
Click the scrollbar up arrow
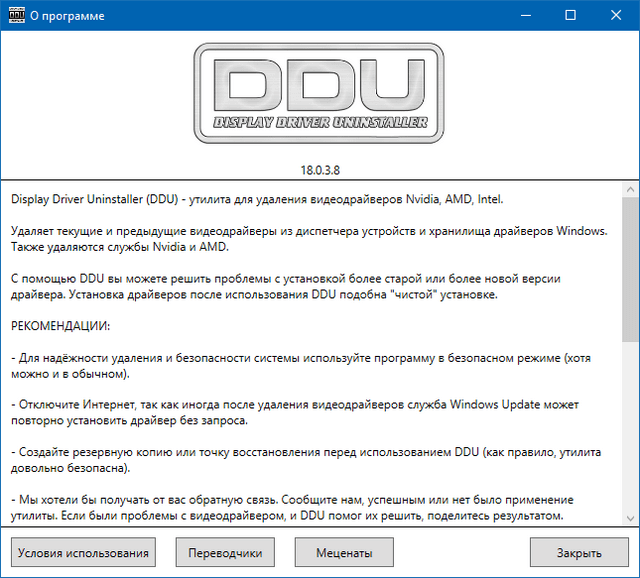[x=630, y=189]
